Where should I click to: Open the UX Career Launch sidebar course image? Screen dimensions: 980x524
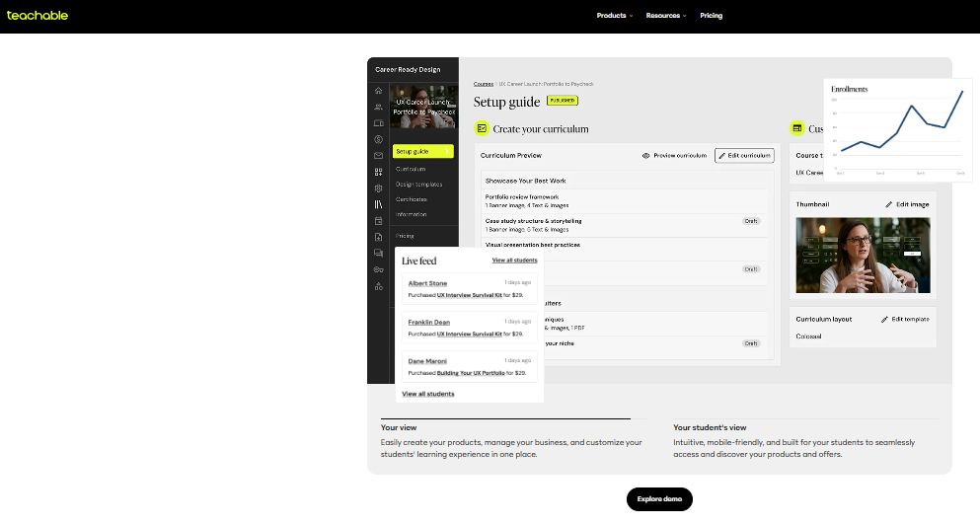pos(423,107)
